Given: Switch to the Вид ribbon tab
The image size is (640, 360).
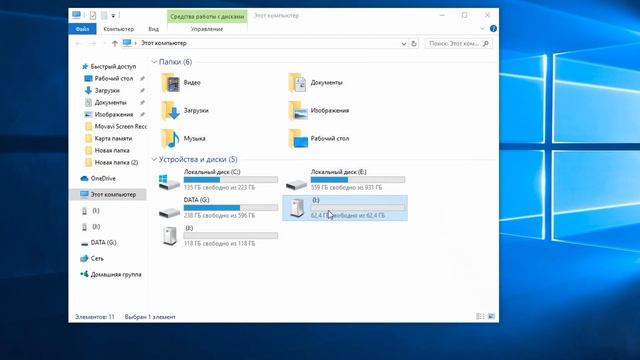Looking at the screenshot, I should [x=153, y=29].
